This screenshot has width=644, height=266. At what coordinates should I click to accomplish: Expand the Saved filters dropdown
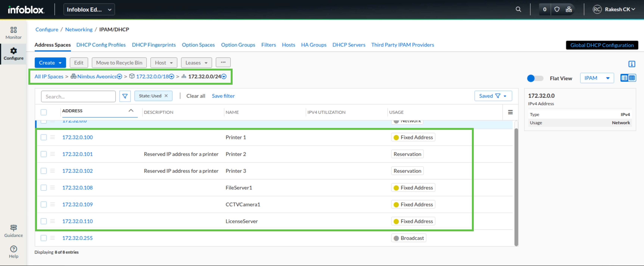pos(493,96)
